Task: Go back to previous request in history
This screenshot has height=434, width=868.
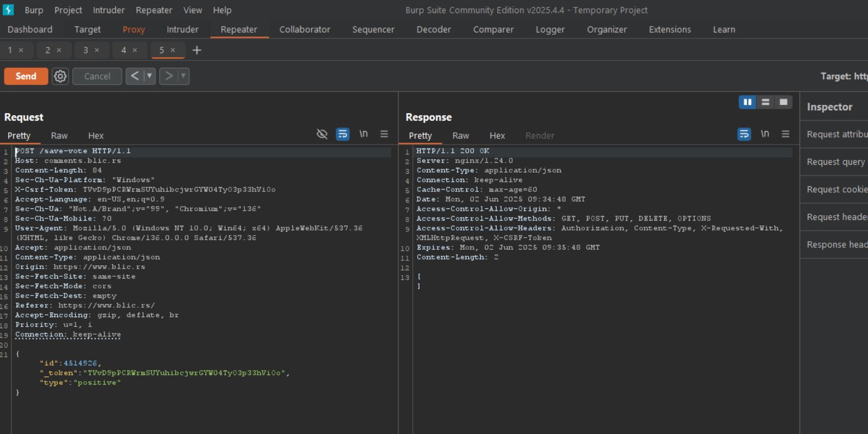Action: [x=135, y=76]
